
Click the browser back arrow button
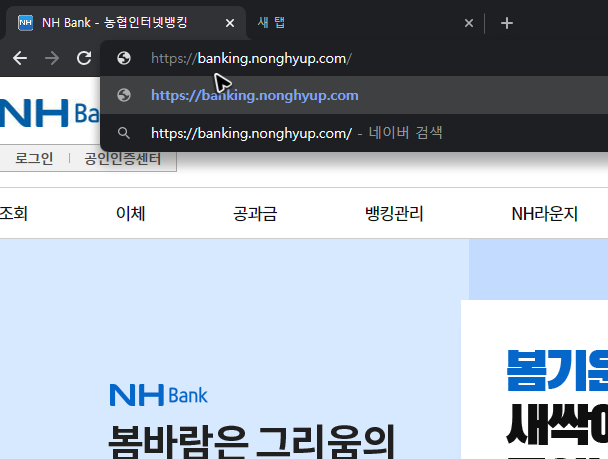tap(20, 59)
